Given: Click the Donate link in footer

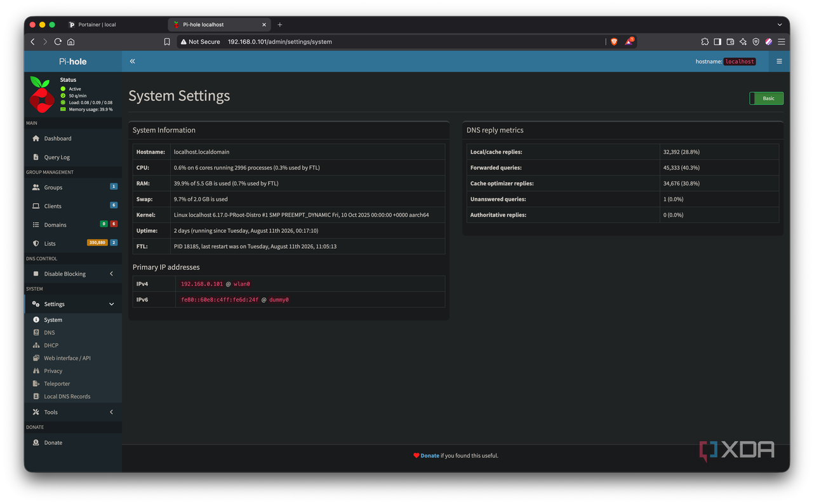Looking at the screenshot, I should coord(430,456).
